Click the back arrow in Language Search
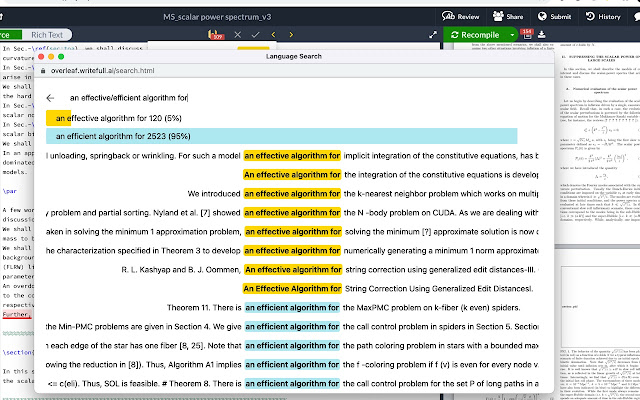 pyautogui.click(x=50, y=98)
